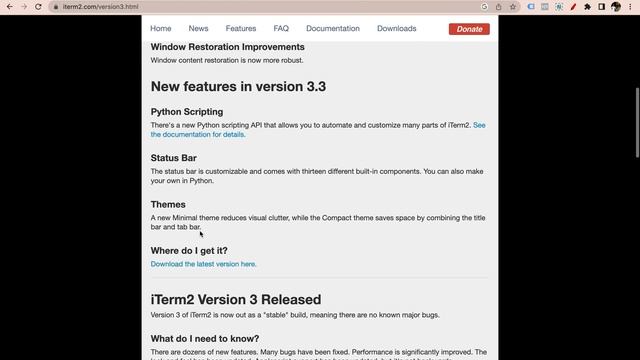The image size is (640, 360).
Task: Open the Downloads nav item
Action: click(397, 29)
